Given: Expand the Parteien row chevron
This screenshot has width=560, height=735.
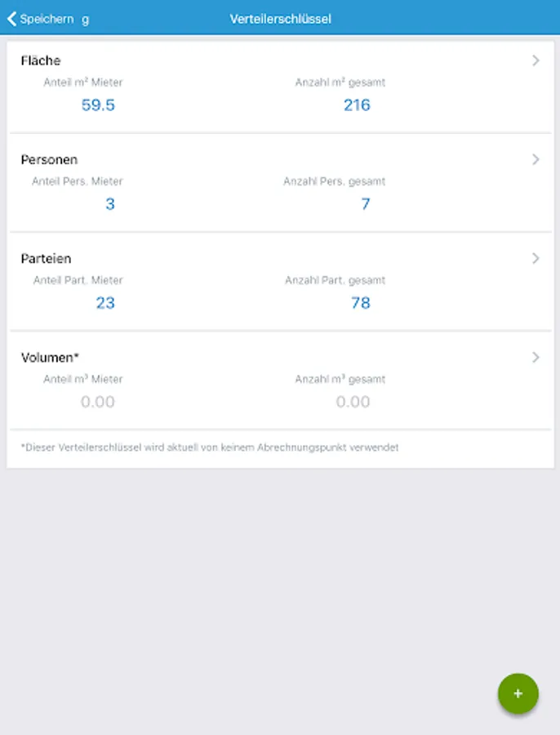Looking at the screenshot, I should pos(536,258).
